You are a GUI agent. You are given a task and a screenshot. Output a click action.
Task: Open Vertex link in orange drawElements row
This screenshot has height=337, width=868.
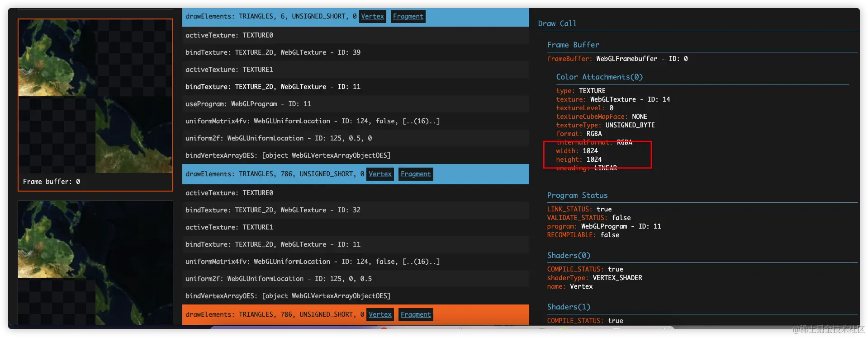click(380, 314)
